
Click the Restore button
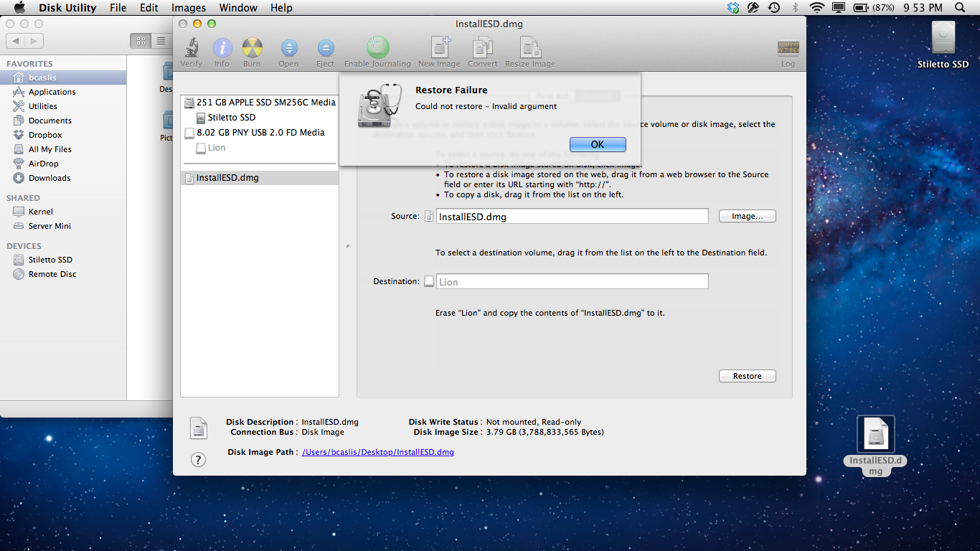point(747,376)
